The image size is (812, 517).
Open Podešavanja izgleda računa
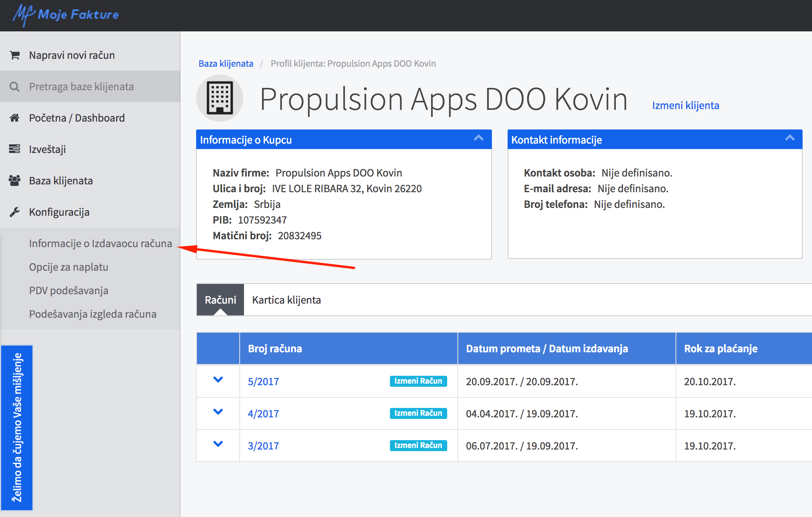tap(93, 314)
